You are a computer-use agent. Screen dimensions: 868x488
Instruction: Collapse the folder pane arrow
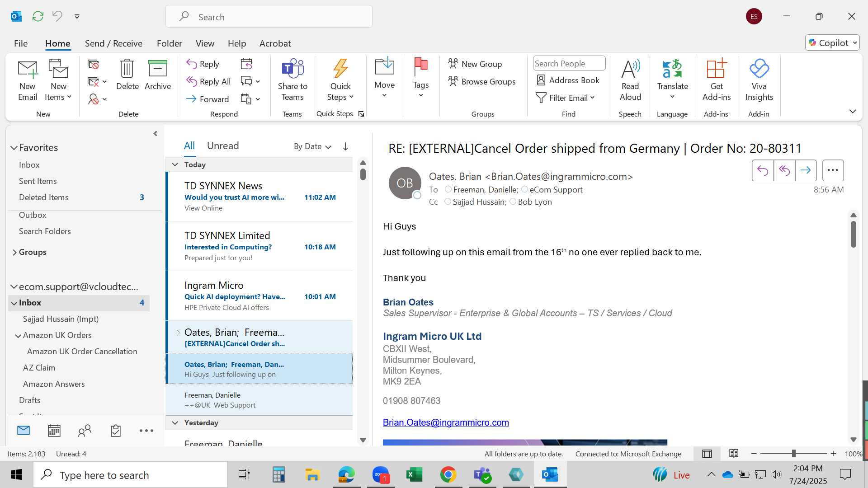[156, 134]
